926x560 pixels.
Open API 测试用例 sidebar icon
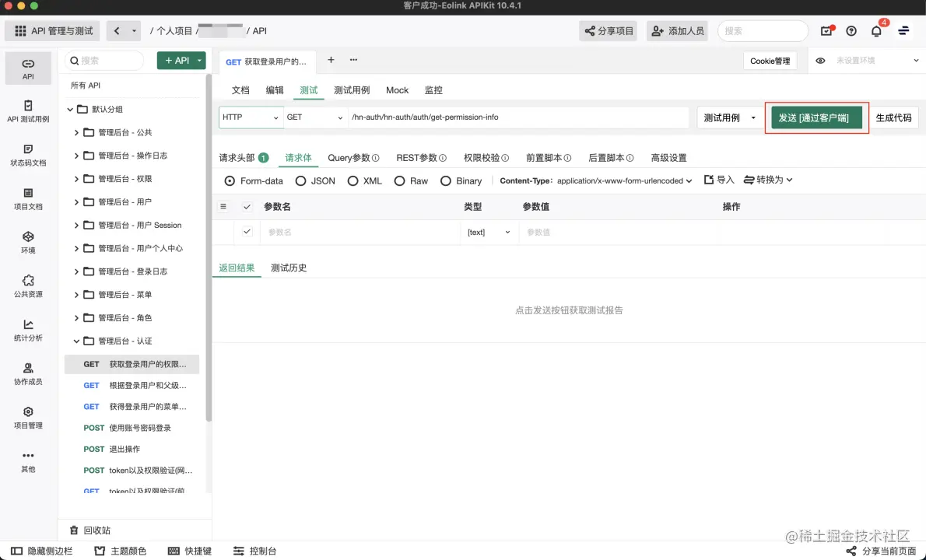[28, 111]
